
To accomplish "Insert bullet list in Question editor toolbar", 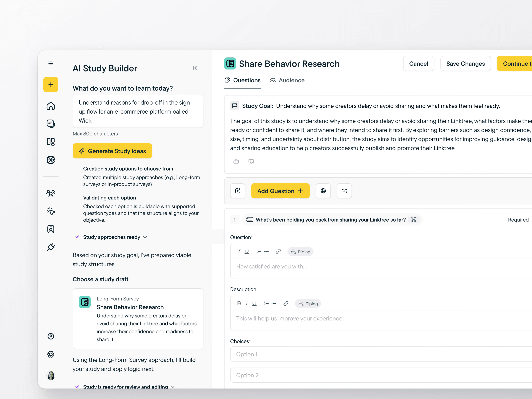I will (x=266, y=252).
